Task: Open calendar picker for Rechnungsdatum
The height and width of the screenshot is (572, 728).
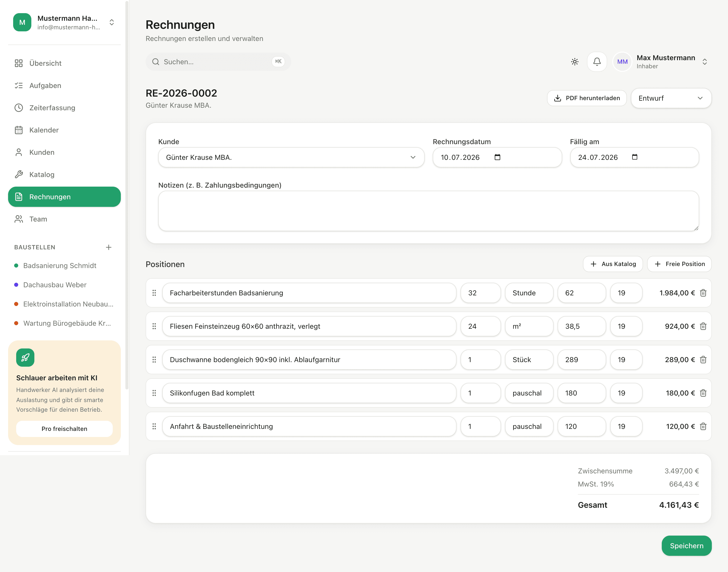Action: 497,157
